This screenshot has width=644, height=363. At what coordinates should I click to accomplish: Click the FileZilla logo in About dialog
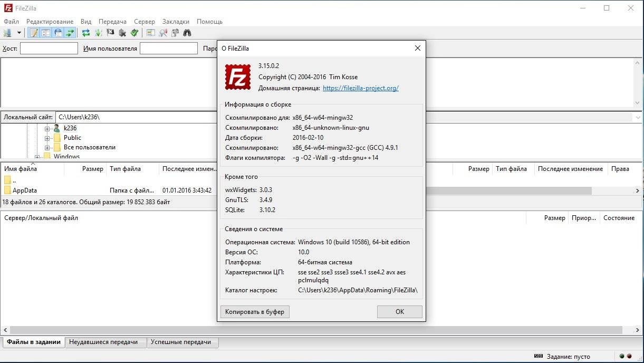(238, 77)
